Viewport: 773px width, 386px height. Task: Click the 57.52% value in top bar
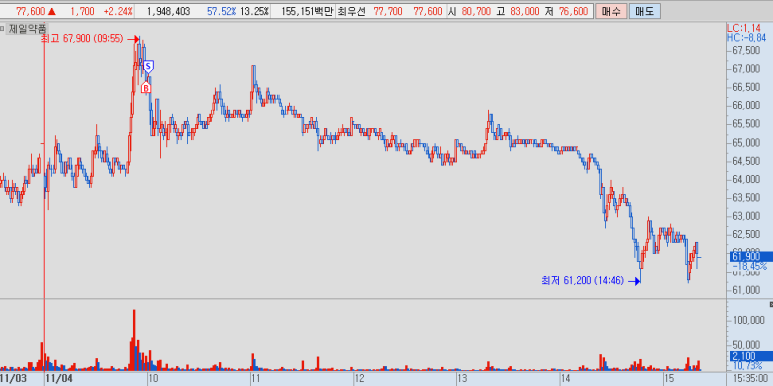point(221,11)
